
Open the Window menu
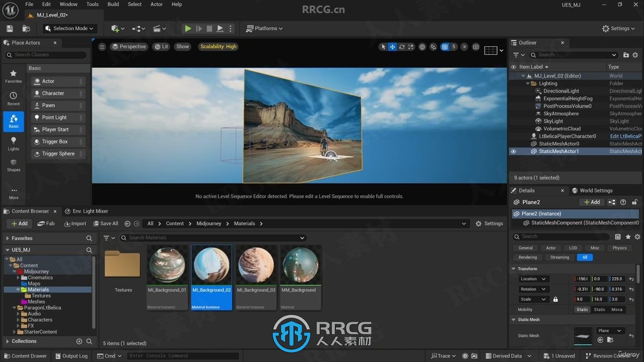point(68,4)
